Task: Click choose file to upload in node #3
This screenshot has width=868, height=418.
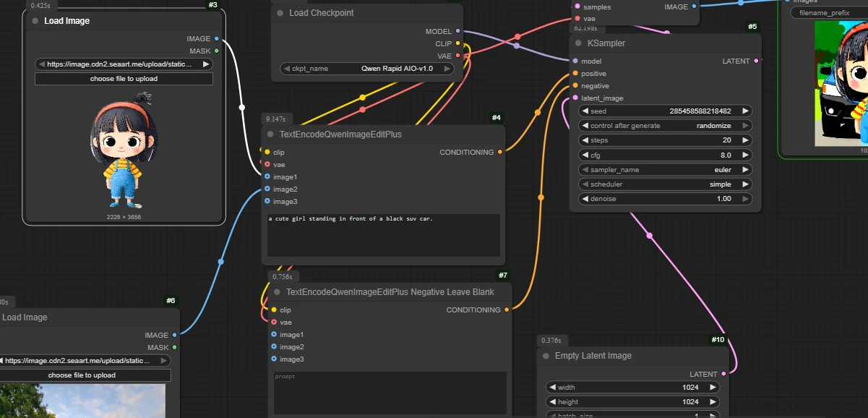Action: tap(124, 79)
